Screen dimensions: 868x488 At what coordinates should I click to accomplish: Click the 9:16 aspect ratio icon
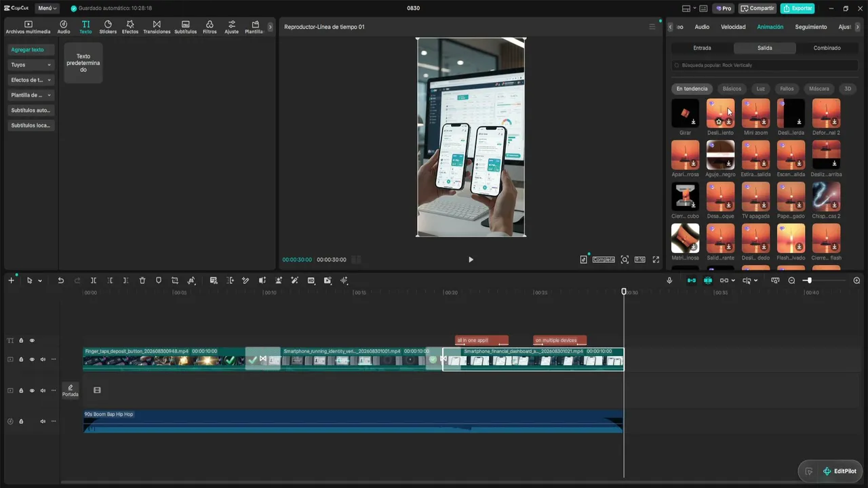639,260
